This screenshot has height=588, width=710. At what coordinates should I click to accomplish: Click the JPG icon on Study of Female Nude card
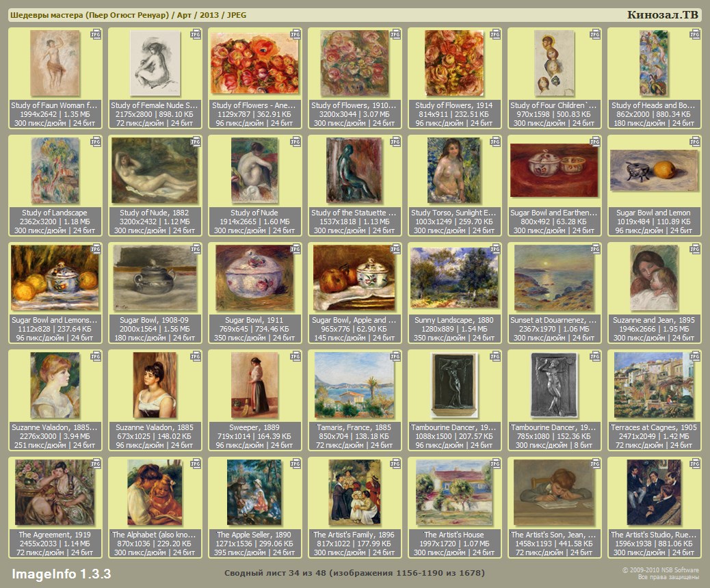196,35
